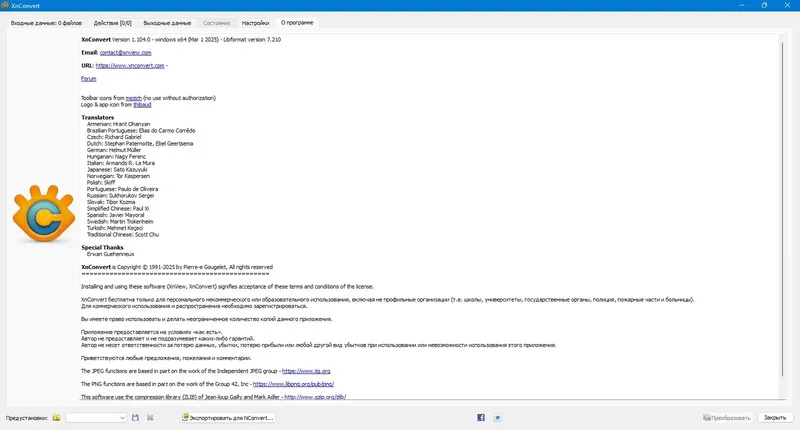Open the presets folder icon
The height and width of the screenshot is (430, 800).
click(x=56, y=418)
